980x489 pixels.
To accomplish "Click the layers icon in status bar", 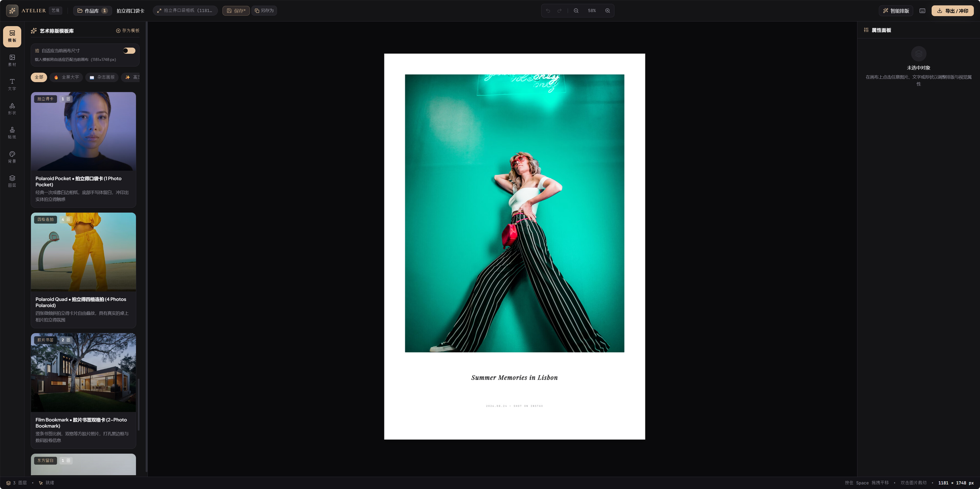I will pos(8,483).
